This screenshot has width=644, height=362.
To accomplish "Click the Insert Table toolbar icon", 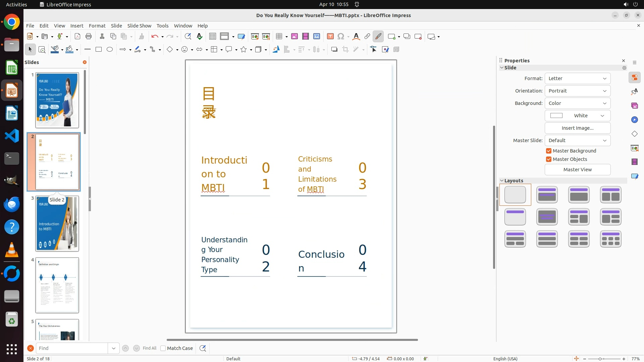I will [279, 37].
